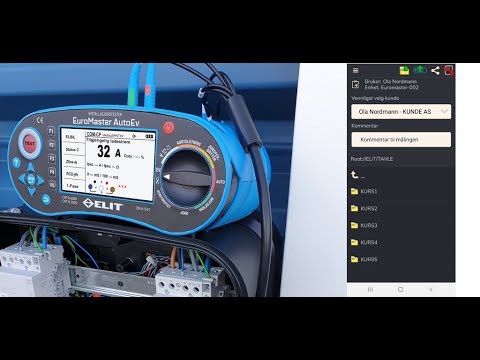Tap the share icon
This screenshot has width=480, height=360.
[435, 70]
